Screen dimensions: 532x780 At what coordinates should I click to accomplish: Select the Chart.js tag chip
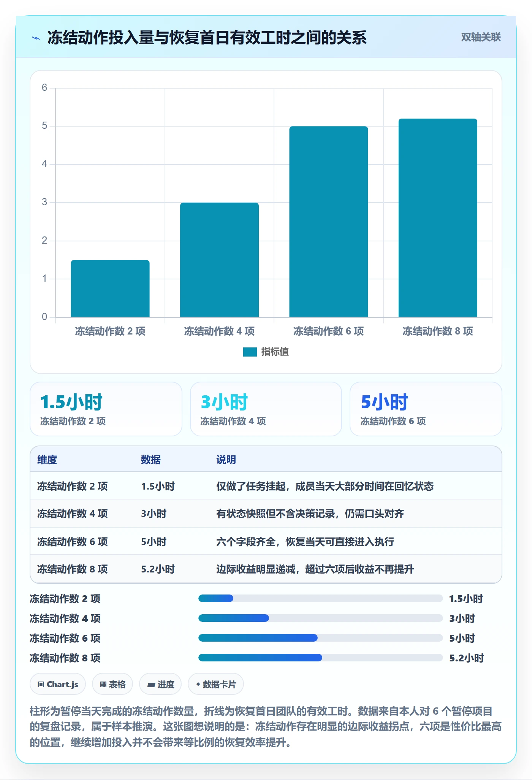[58, 684]
